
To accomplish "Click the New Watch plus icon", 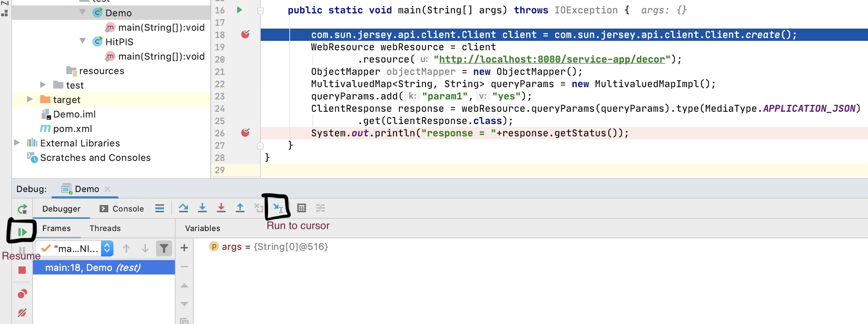I will pos(184,248).
